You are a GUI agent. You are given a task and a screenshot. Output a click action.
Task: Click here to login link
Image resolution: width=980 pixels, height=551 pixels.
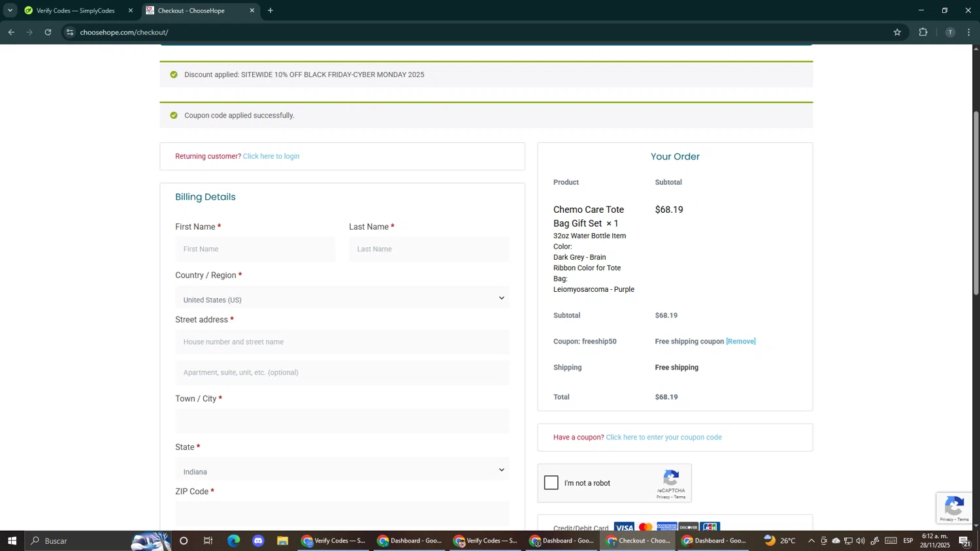point(271,157)
